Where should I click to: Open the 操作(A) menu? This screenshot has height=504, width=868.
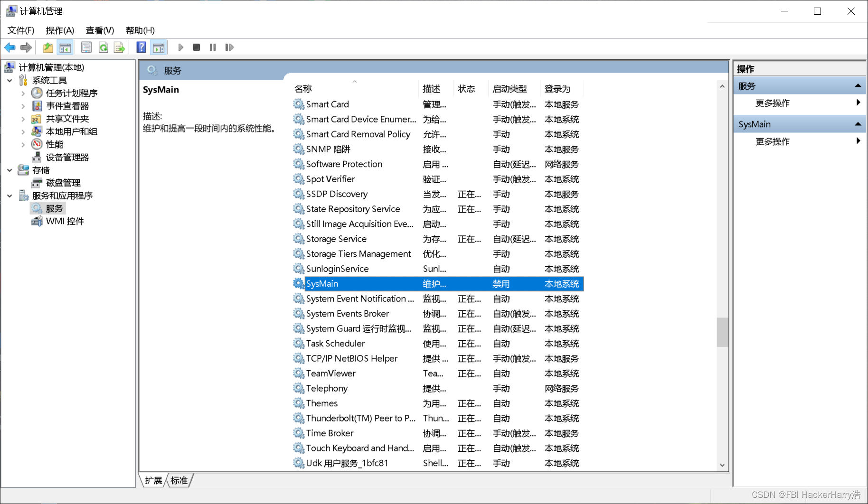pyautogui.click(x=60, y=30)
